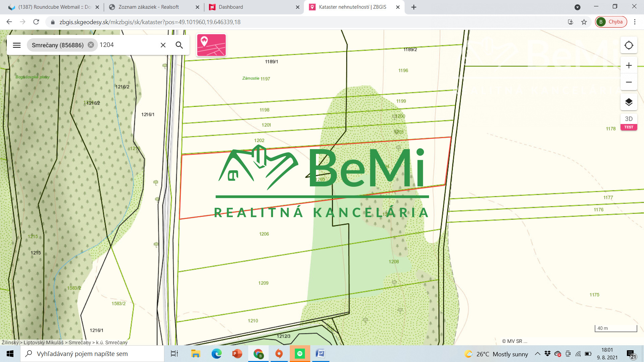644x362 pixels.
Task: Click parcel label 1178 on map
Action: [611, 129]
